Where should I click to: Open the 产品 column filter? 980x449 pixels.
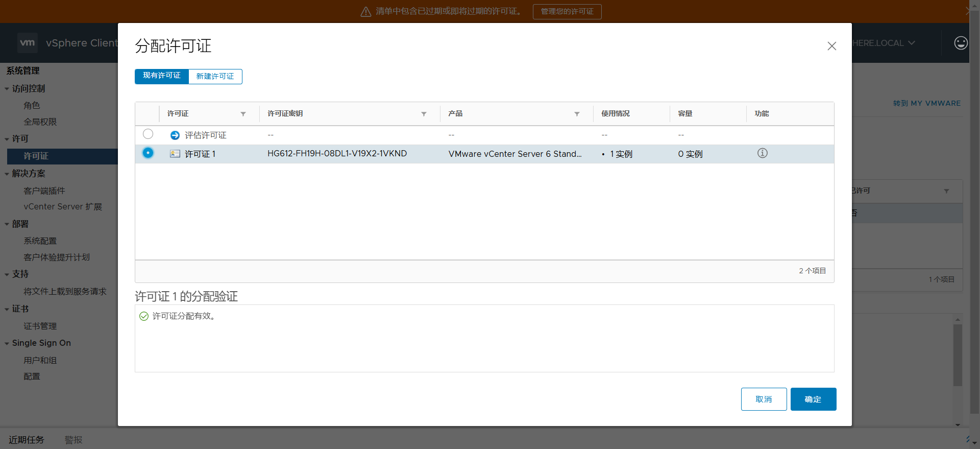[x=577, y=114]
